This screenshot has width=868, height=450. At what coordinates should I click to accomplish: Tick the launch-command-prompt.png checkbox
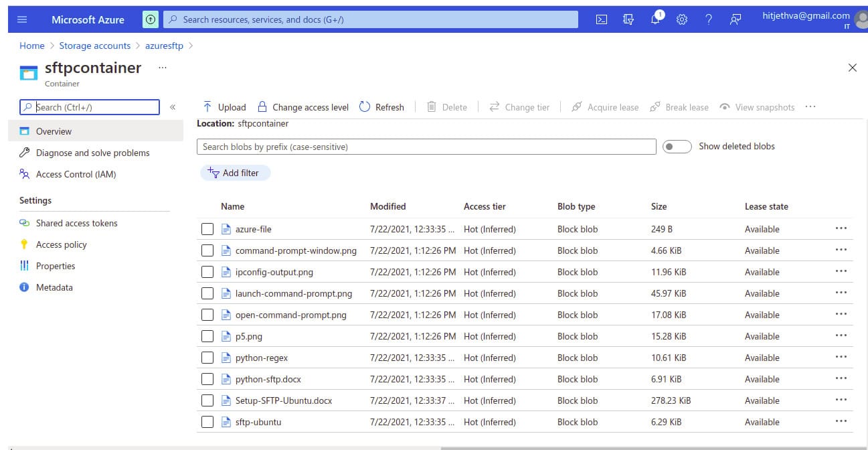point(207,293)
